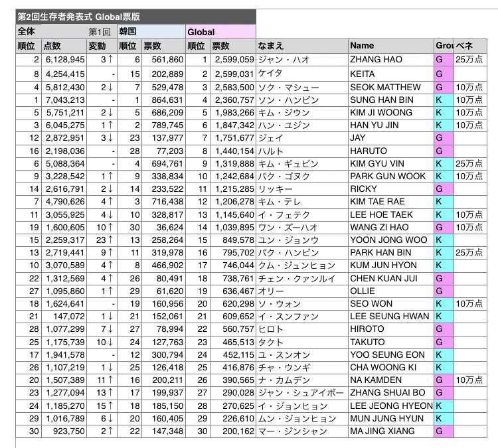
Task: Select the name cell 'SEOK MATTHEW'
Action: (x=391, y=88)
